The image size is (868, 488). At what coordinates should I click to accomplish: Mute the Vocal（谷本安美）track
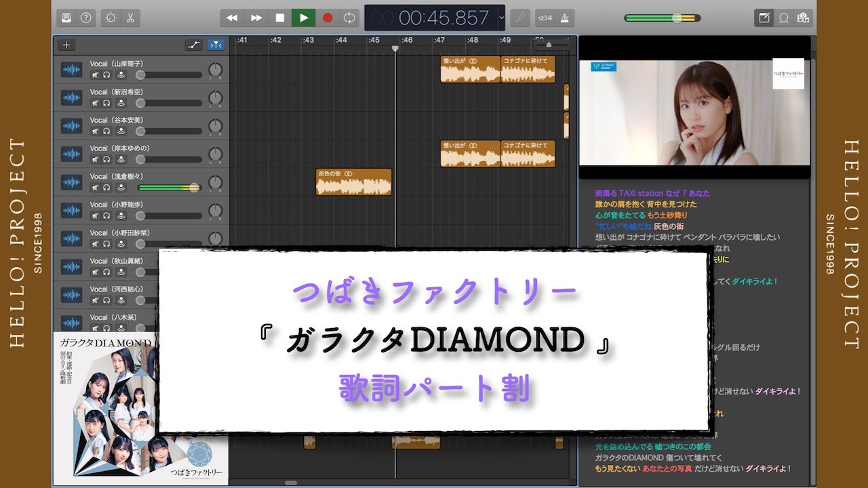tap(95, 131)
